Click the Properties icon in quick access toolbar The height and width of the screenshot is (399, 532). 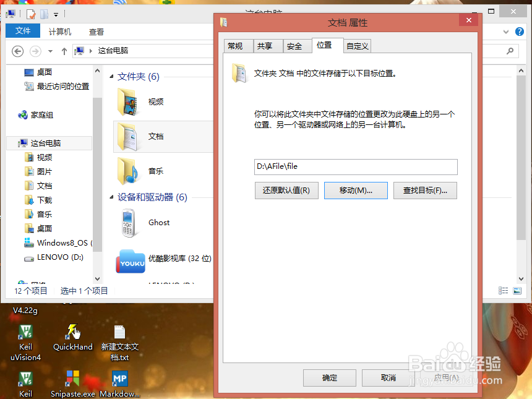coord(31,14)
